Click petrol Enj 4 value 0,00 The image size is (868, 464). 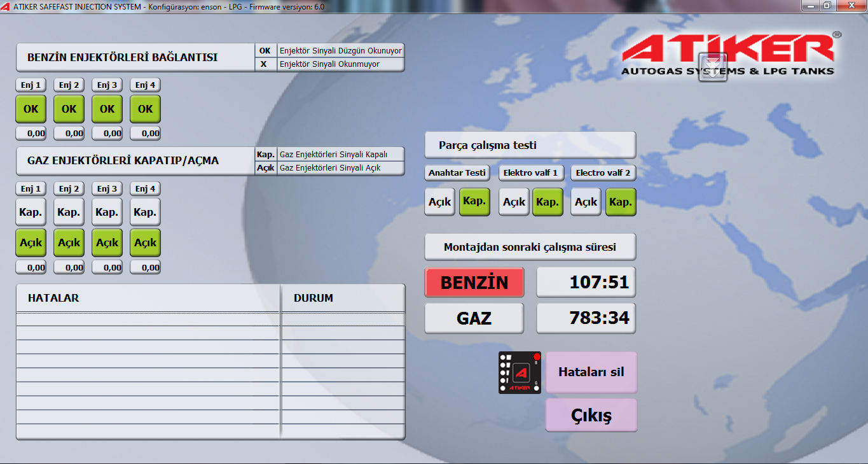(x=145, y=134)
